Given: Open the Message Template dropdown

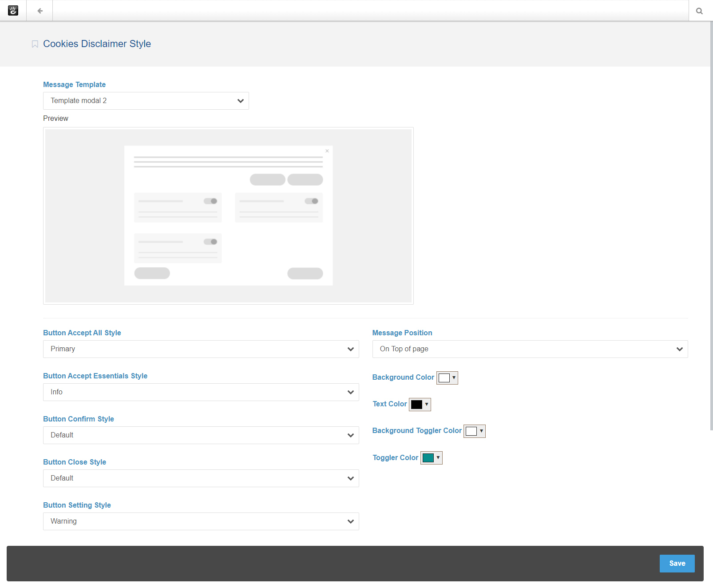Looking at the screenshot, I should [146, 101].
